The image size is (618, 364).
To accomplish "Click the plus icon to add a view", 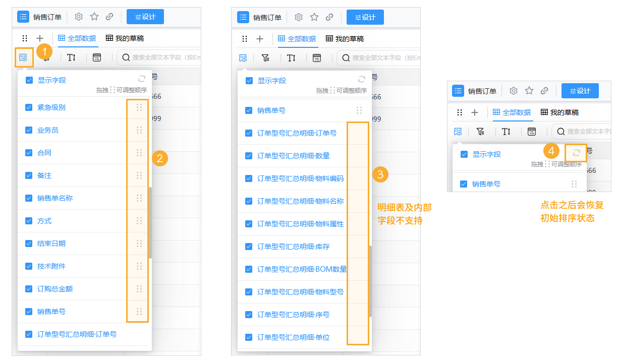I will [x=40, y=38].
